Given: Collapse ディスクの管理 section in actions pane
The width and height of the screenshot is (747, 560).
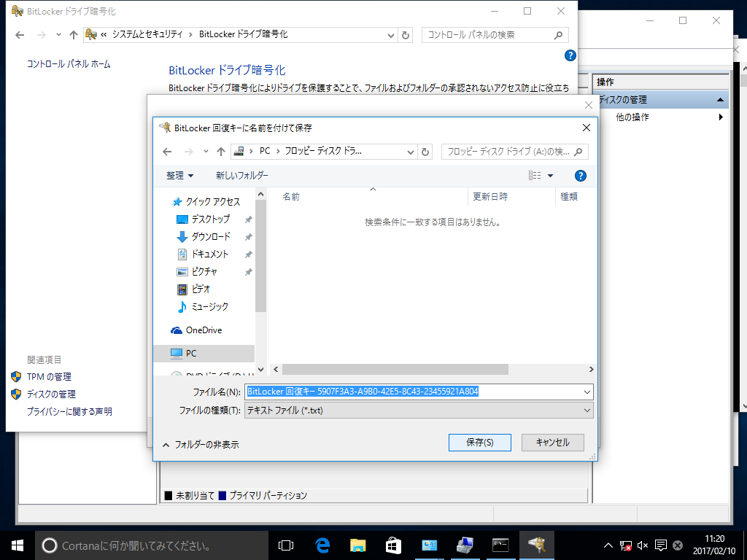Looking at the screenshot, I should pos(720,99).
